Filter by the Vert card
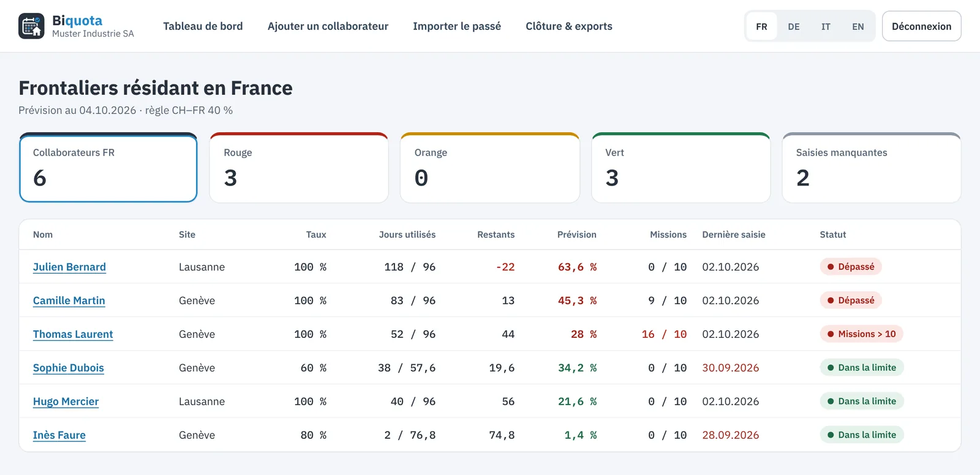Viewport: 980px width, 475px height. (680, 168)
